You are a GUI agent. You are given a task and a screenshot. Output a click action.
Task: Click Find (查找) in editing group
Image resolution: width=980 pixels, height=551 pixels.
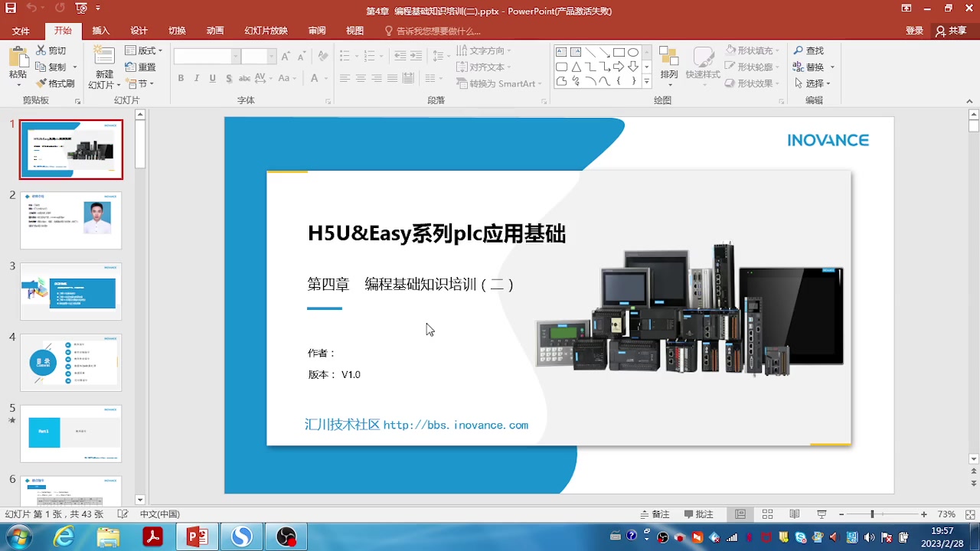coord(808,51)
